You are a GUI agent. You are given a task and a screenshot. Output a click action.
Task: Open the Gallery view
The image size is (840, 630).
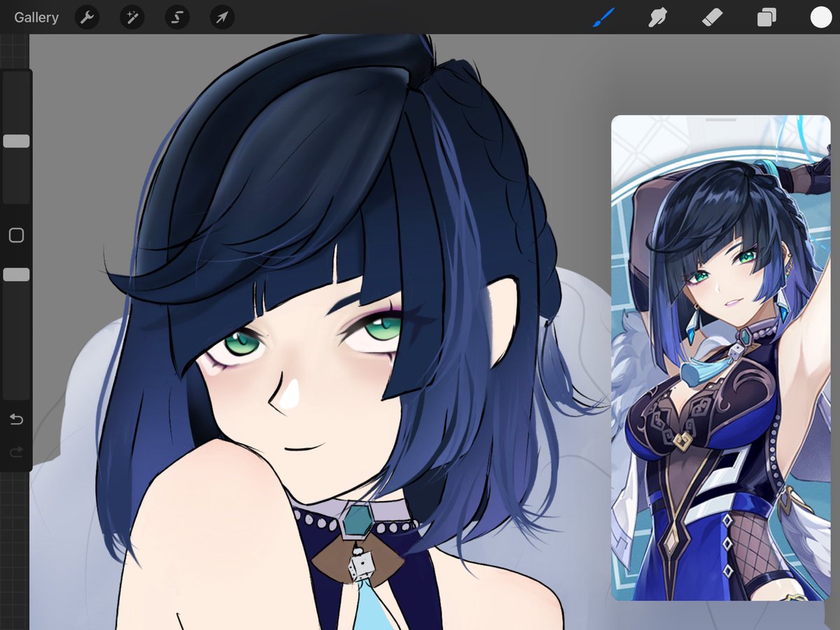coord(36,17)
